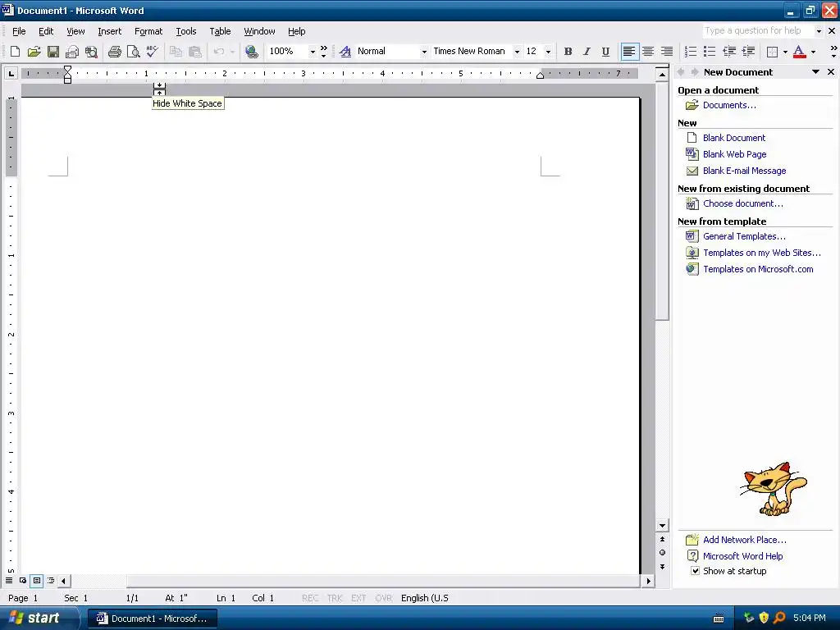Toggle left alignment button
The width and height of the screenshot is (840, 630).
(x=629, y=52)
